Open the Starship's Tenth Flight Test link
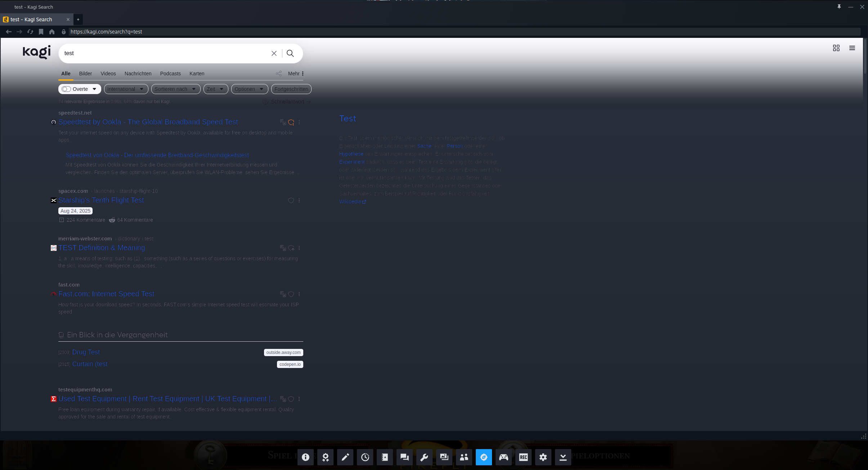The image size is (868, 470). (x=101, y=200)
